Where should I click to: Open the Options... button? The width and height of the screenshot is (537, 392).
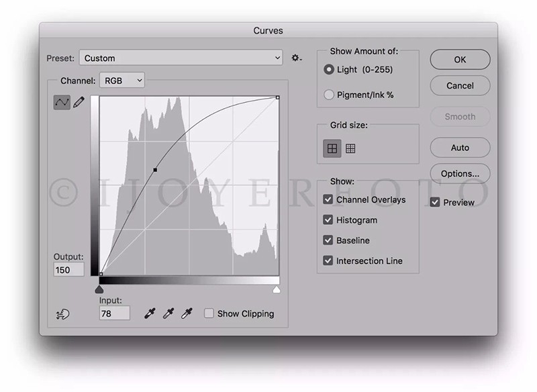460,174
